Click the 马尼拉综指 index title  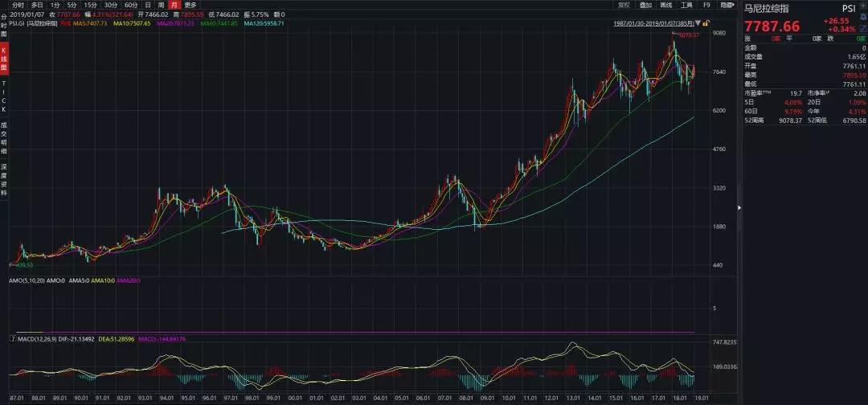point(767,8)
